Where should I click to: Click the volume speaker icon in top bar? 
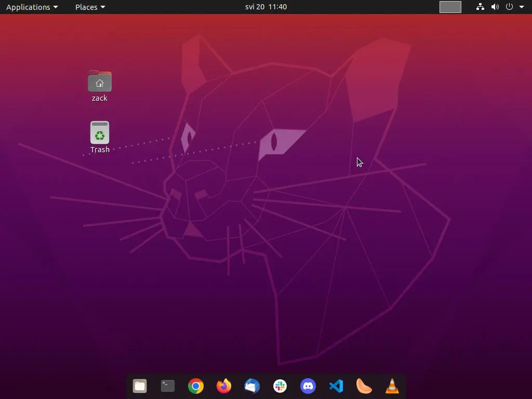(495, 7)
